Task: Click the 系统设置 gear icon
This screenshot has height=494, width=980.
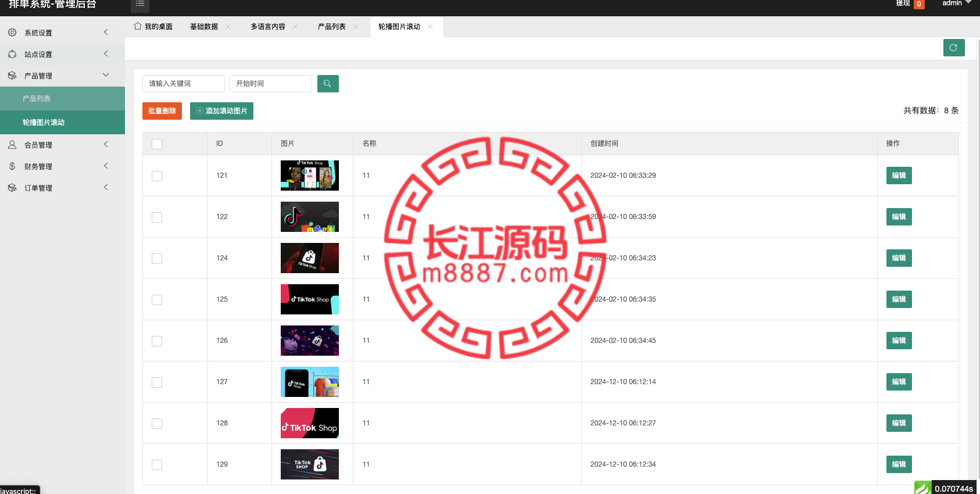Action: coord(12,33)
